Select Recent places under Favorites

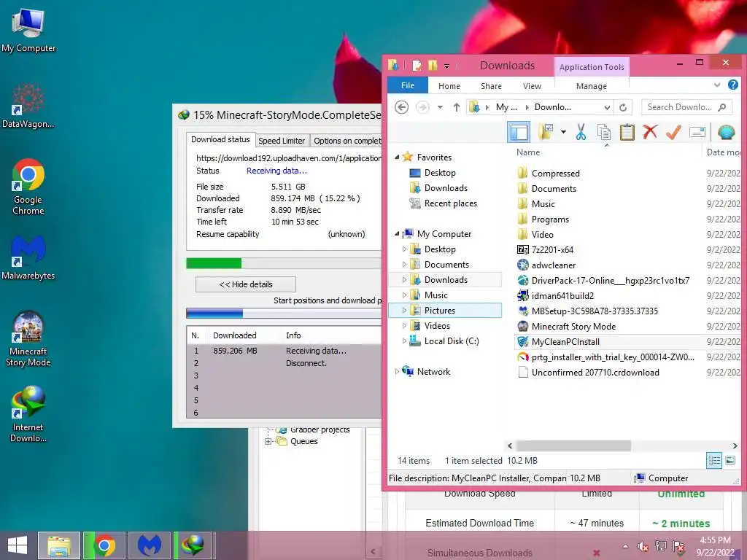point(450,203)
